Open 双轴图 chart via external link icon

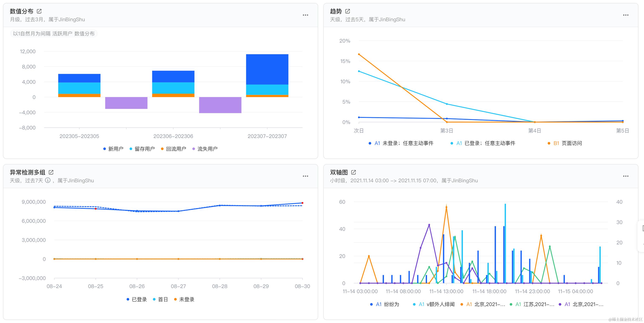(354, 172)
